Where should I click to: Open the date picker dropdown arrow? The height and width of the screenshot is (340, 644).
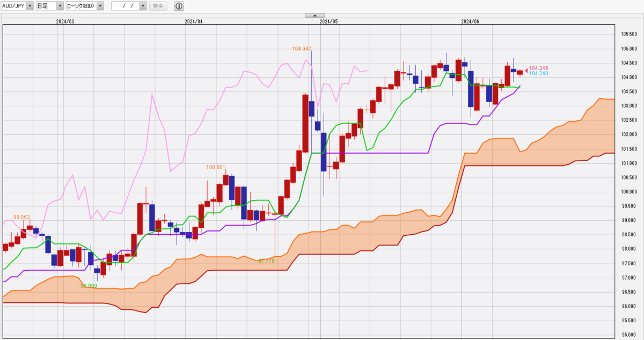(143, 6)
